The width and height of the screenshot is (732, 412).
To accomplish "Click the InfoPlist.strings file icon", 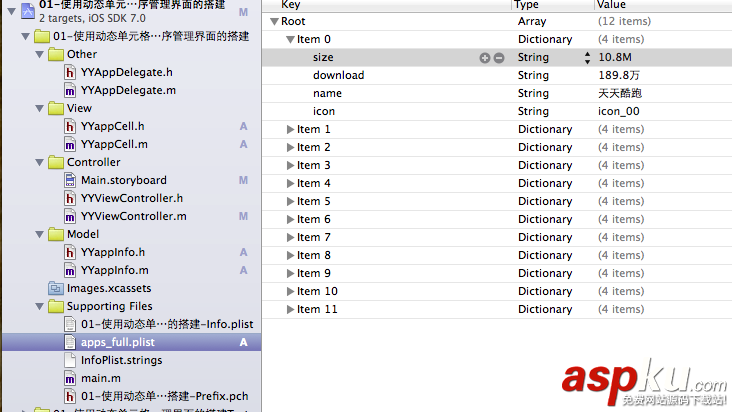I will pos(70,360).
